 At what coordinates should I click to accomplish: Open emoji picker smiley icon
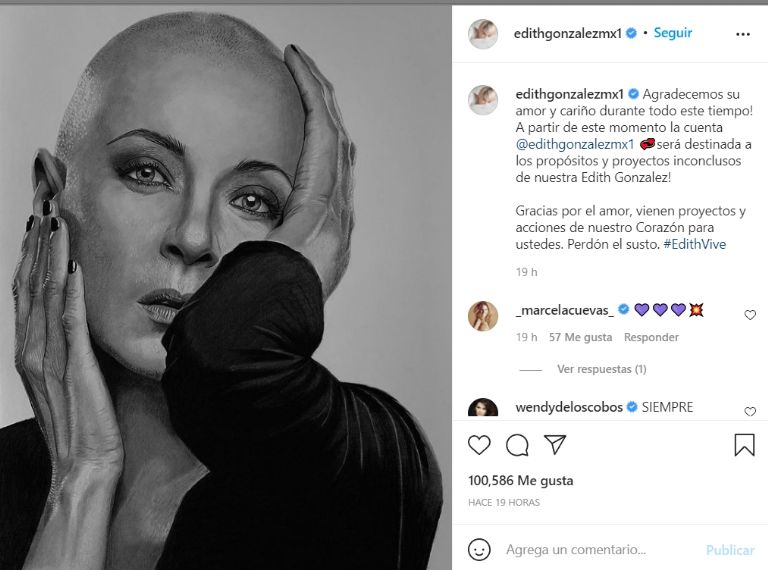[479, 549]
